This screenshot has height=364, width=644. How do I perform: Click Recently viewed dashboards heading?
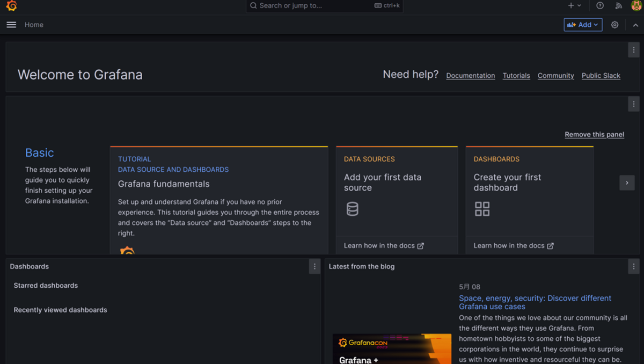pyautogui.click(x=60, y=310)
